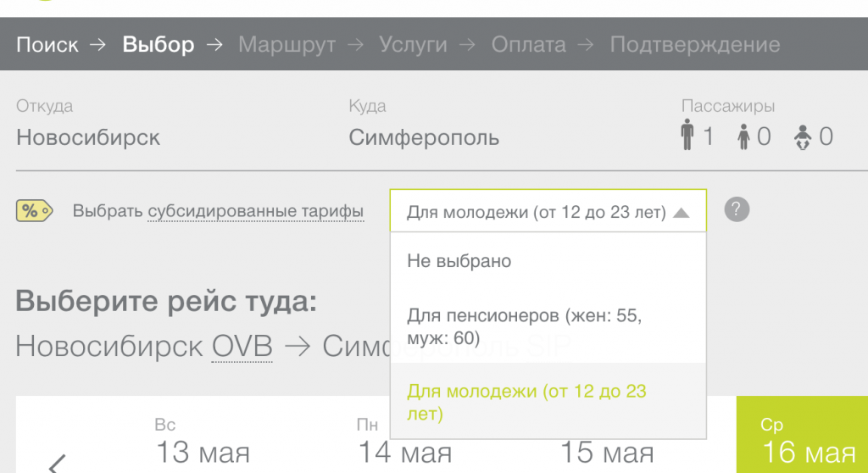Click the infant passenger icon
Screen dimensions: 868x473
click(x=802, y=136)
